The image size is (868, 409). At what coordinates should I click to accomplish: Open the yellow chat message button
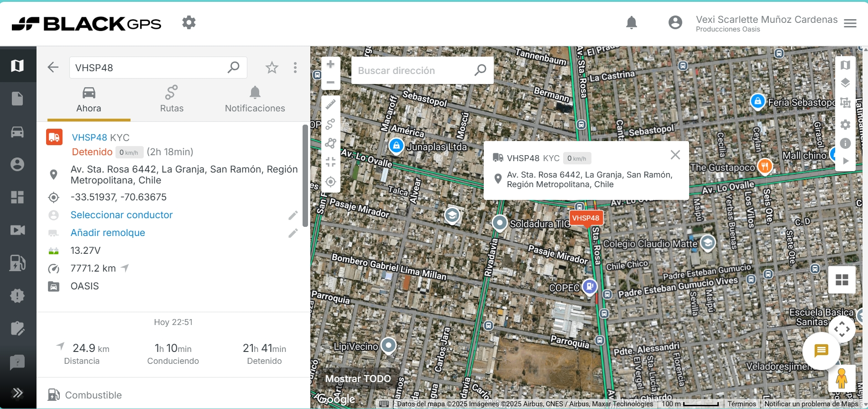tap(821, 351)
